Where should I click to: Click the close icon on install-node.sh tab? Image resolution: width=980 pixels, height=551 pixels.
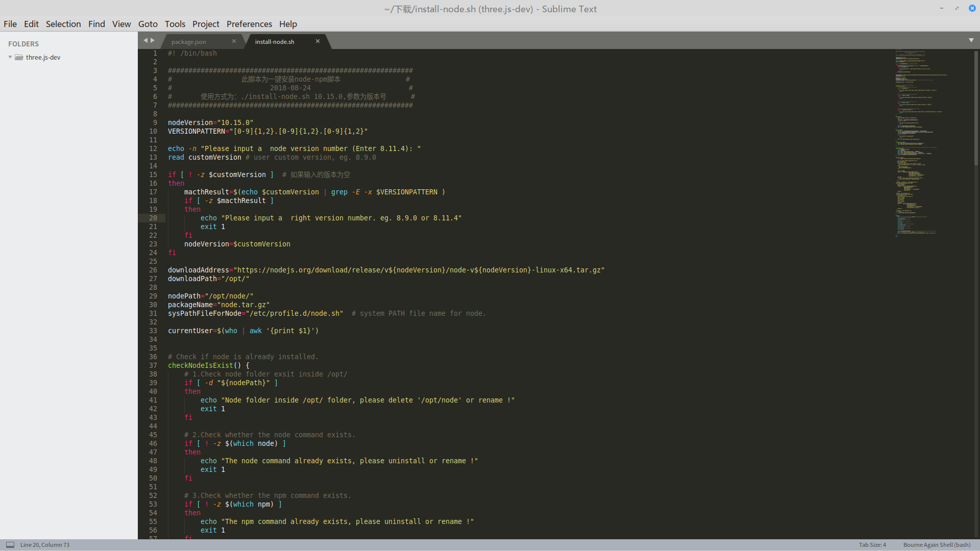point(317,41)
